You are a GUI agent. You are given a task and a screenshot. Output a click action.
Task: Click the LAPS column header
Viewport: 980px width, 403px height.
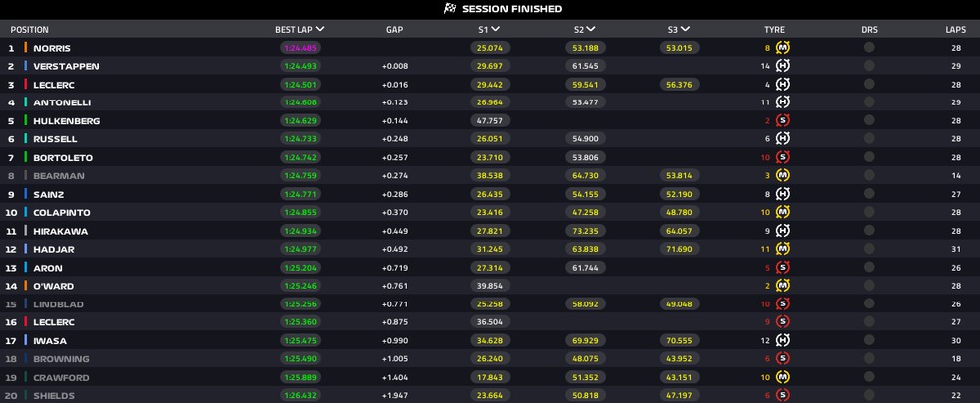coord(956,30)
